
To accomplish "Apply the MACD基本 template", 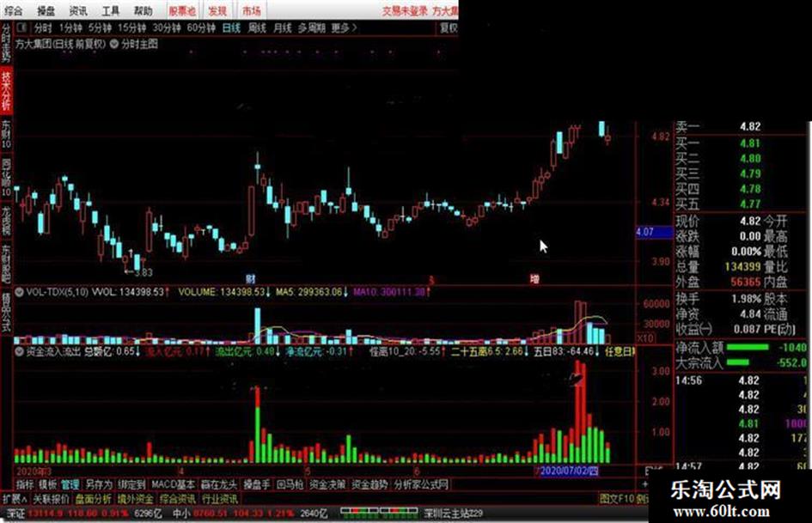I will [x=173, y=484].
